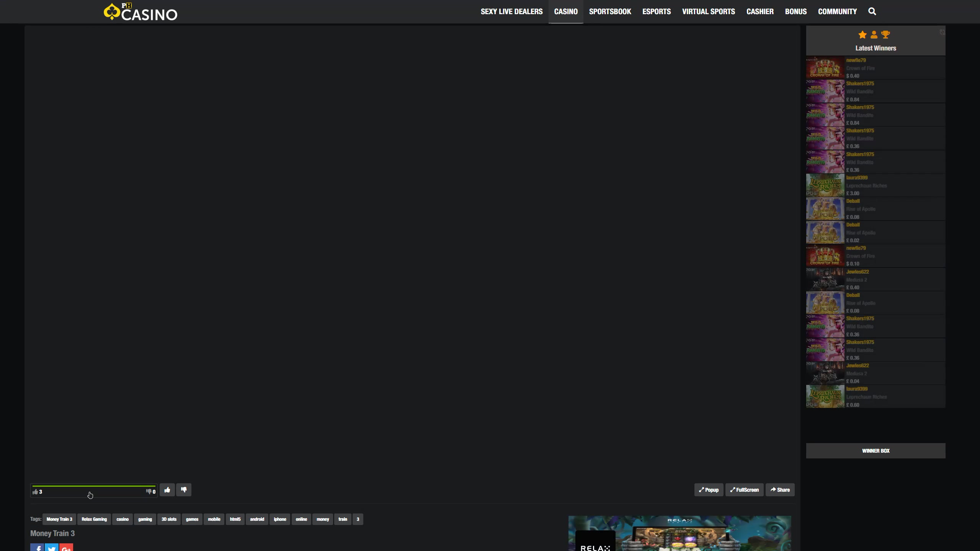Open the Rise of Apollo thumbnail, £ 0.02 row
The image size is (980, 551).
(825, 232)
